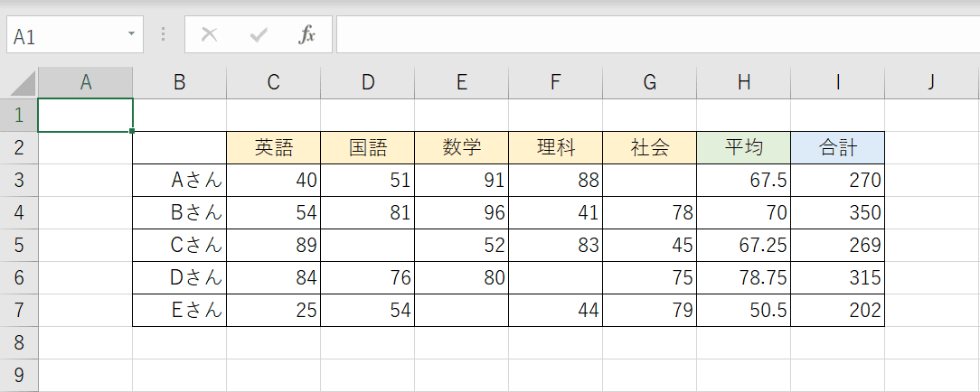Click the average cell 78.75
The width and height of the screenshot is (980, 392).
[x=744, y=278]
